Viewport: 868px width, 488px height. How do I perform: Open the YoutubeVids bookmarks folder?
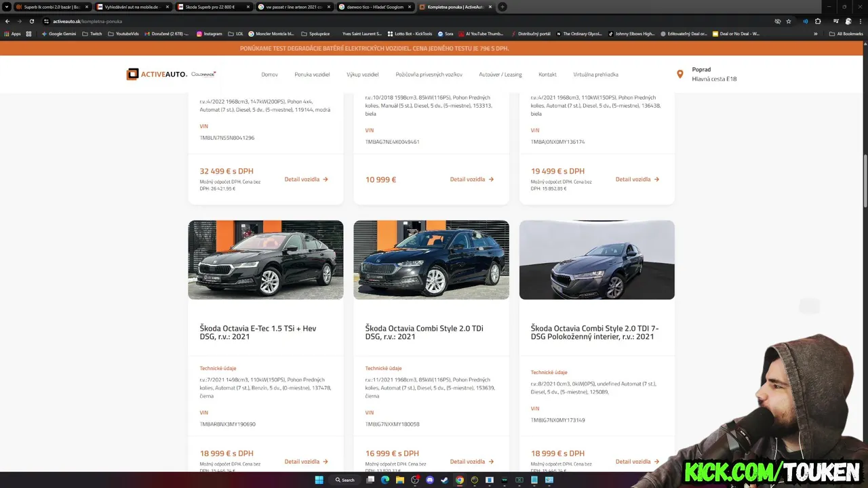tap(125, 33)
